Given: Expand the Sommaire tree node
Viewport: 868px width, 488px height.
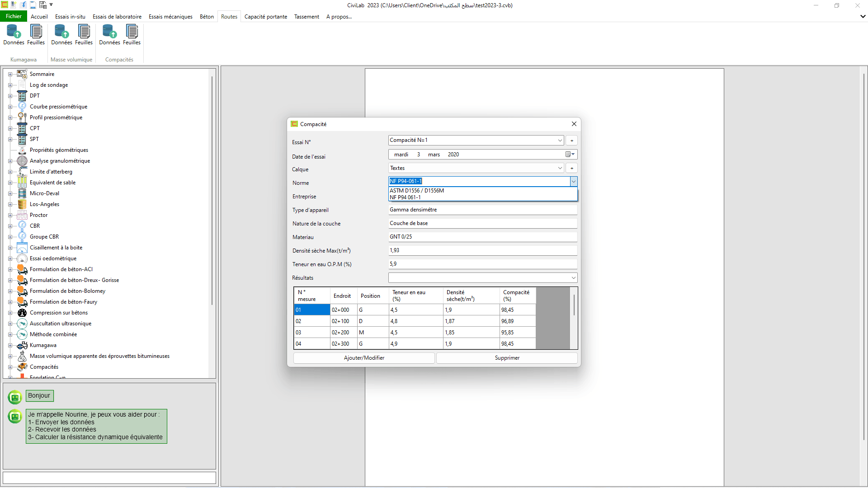Looking at the screenshot, I should (10, 74).
